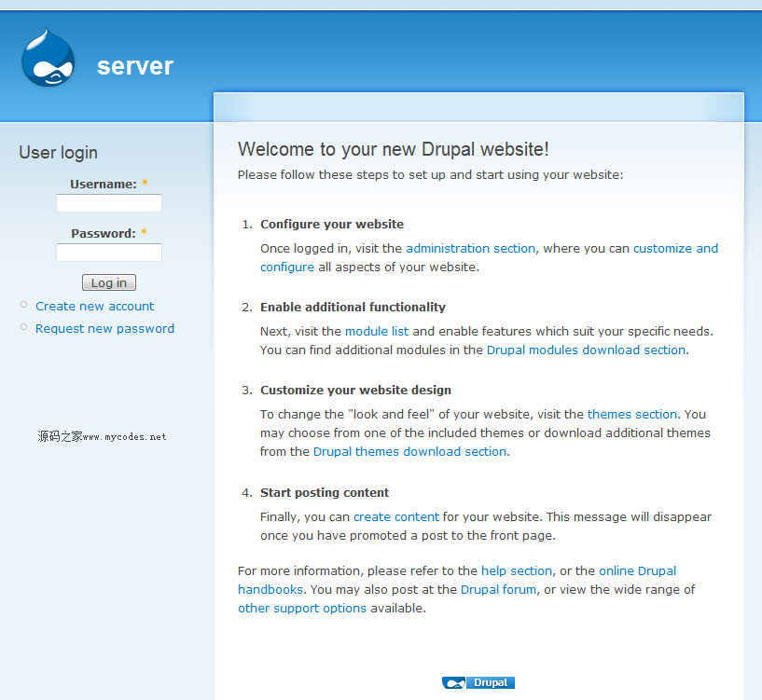Viewport: 762px width, 700px height.
Task: Open the Create new account link
Action: [95, 306]
